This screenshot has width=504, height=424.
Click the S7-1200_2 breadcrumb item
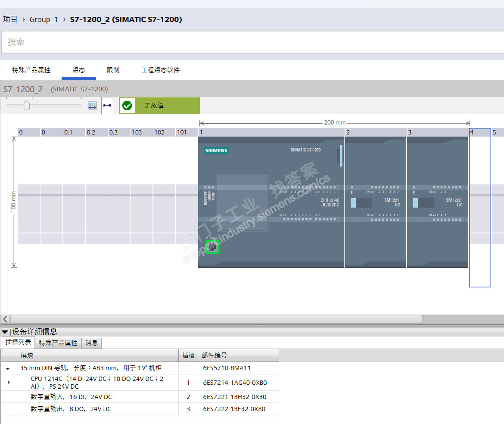[126, 19]
